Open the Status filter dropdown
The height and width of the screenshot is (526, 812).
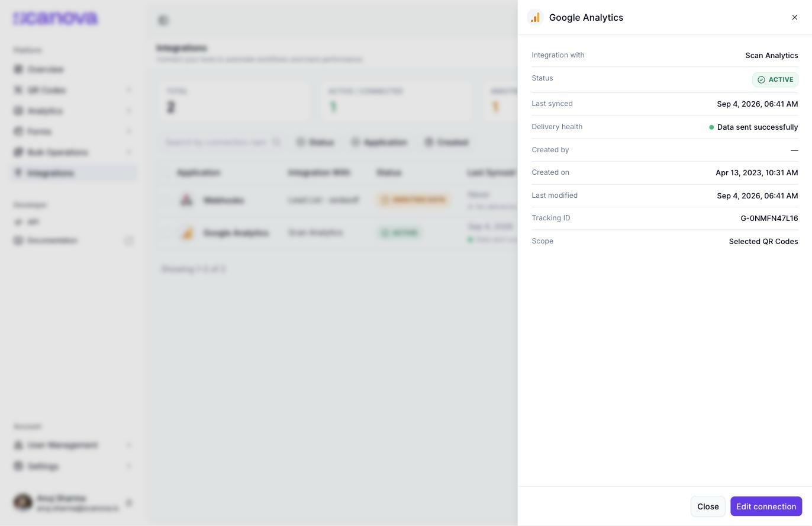click(x=315, y=142)
